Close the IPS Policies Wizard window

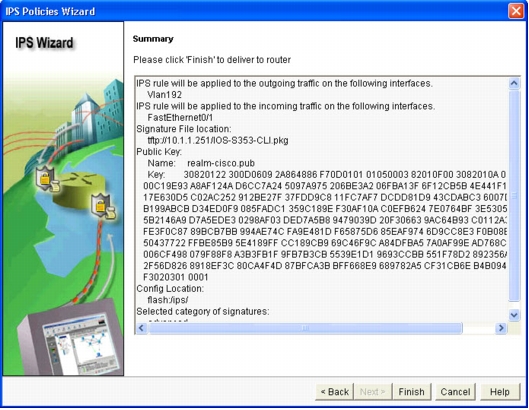[516, 11]
